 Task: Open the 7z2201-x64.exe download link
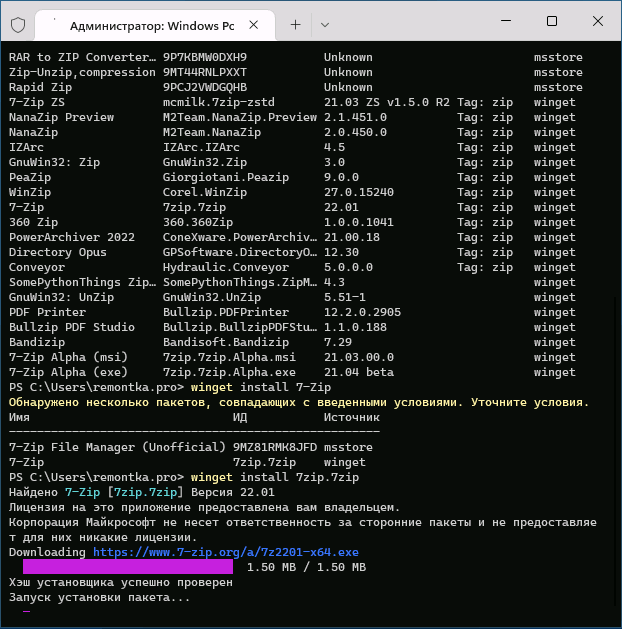tap(226, 552)
